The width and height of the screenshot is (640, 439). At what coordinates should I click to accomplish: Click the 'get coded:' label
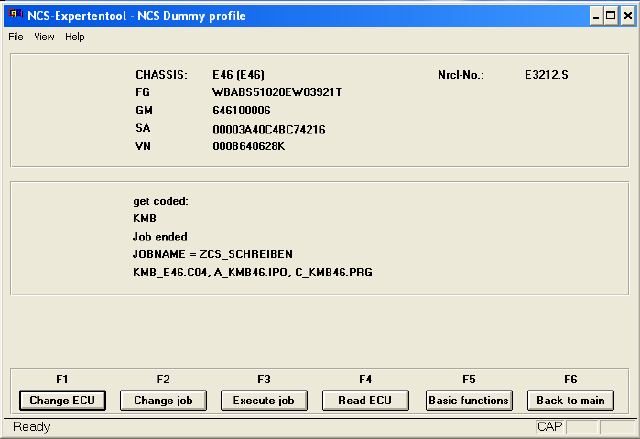click(x=161, y=202)
